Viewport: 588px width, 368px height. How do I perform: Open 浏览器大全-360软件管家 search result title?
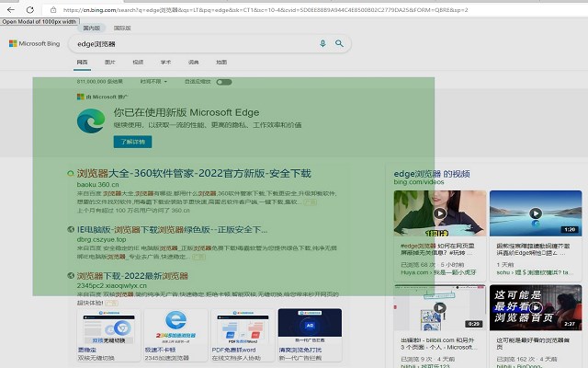pyautogui.click(x=194, y=174)
